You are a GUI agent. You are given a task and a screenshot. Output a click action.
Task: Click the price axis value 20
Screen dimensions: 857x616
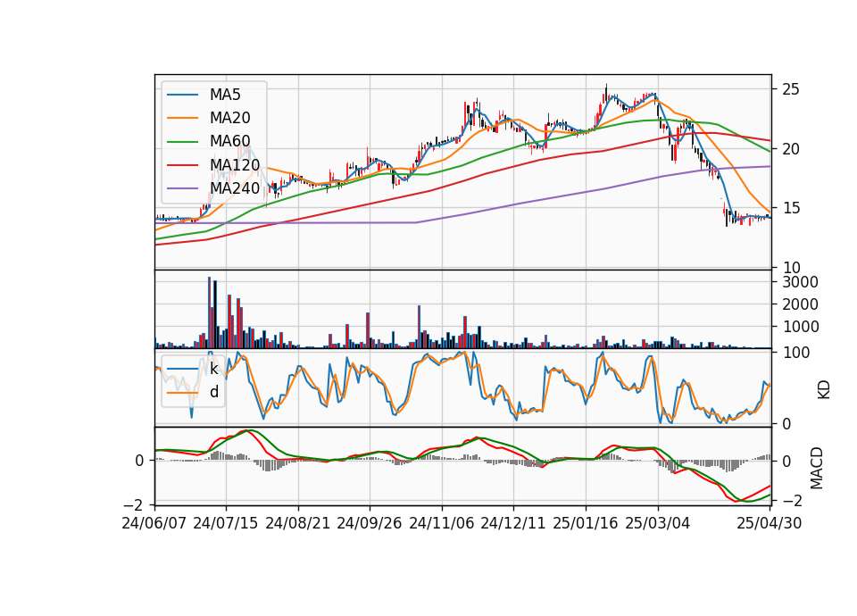point(791,149)
